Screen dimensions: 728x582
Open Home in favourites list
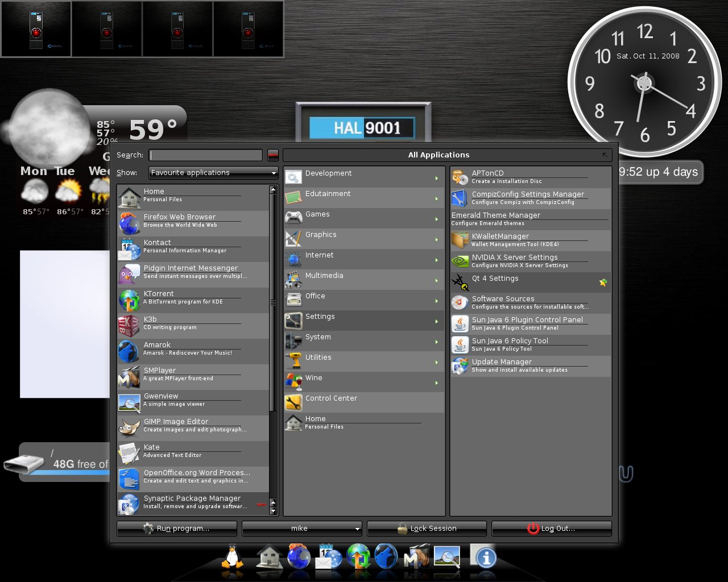tap(193, 198)
